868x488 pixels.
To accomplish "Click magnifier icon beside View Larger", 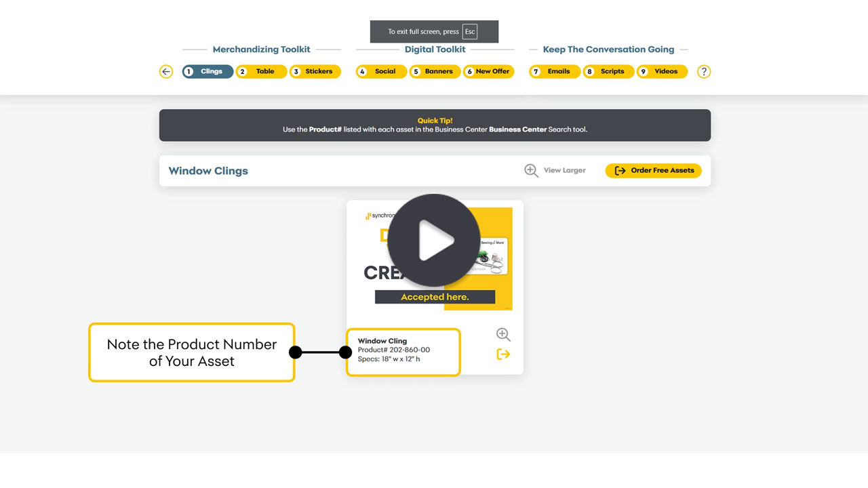I will 531,171.
